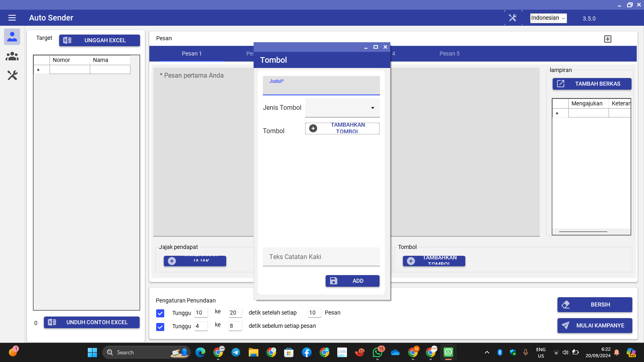Open Telegram from the taskbar
Image resolution: width=644 pixels, height=362 pixels.
click(236, 352)
